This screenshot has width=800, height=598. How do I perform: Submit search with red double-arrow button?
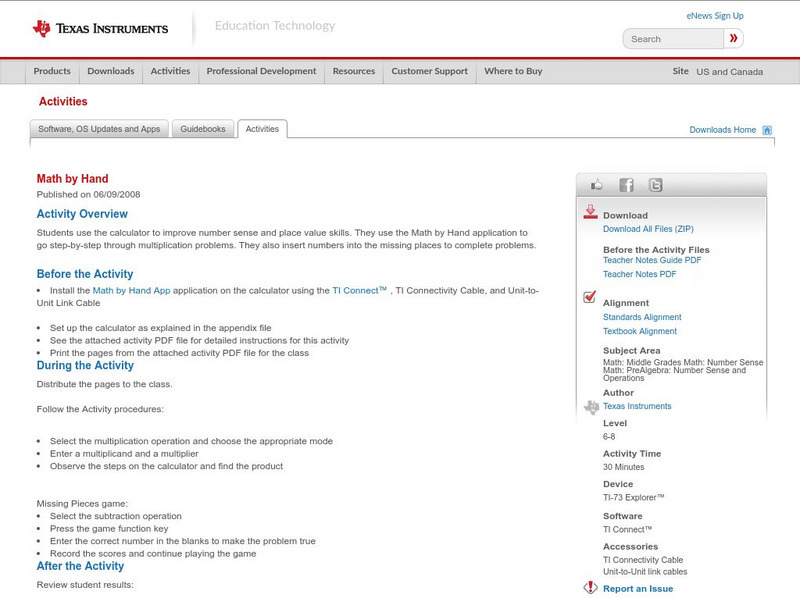pos(734,39)
